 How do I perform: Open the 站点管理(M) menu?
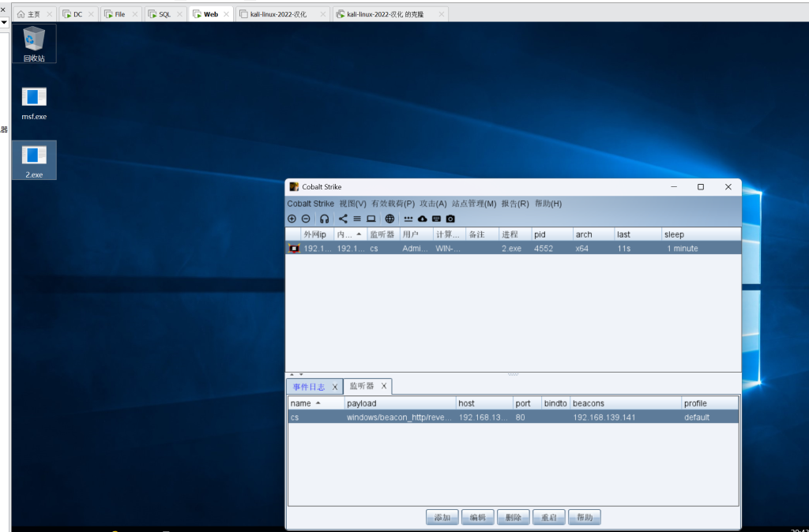pos(474,204)
